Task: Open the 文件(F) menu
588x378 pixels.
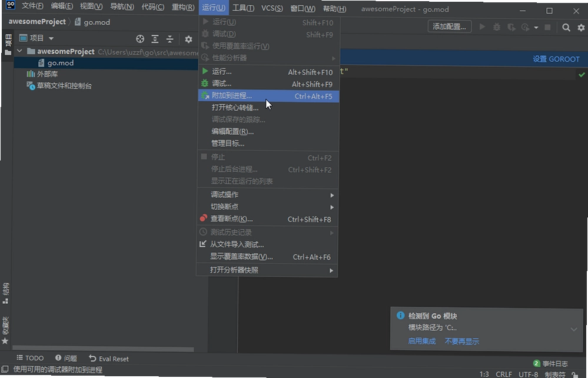Action: [x=32, y=6]
